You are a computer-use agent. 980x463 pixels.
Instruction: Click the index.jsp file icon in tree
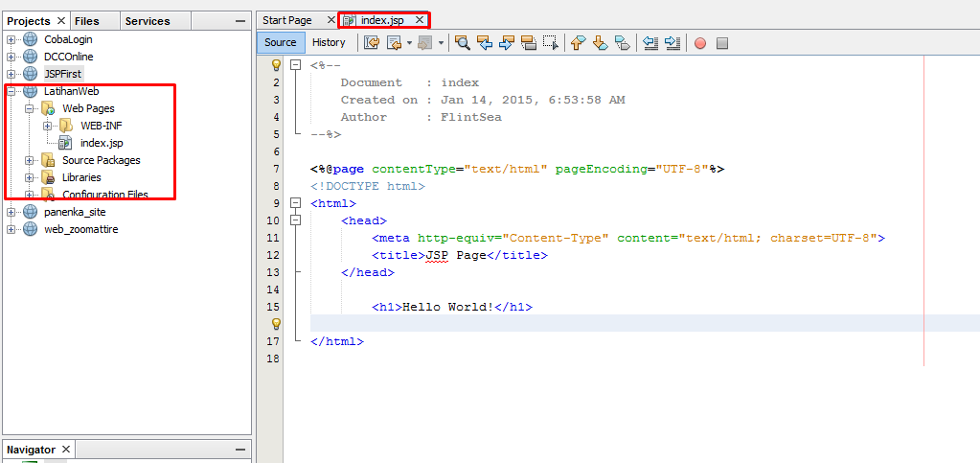pos(65,143)
